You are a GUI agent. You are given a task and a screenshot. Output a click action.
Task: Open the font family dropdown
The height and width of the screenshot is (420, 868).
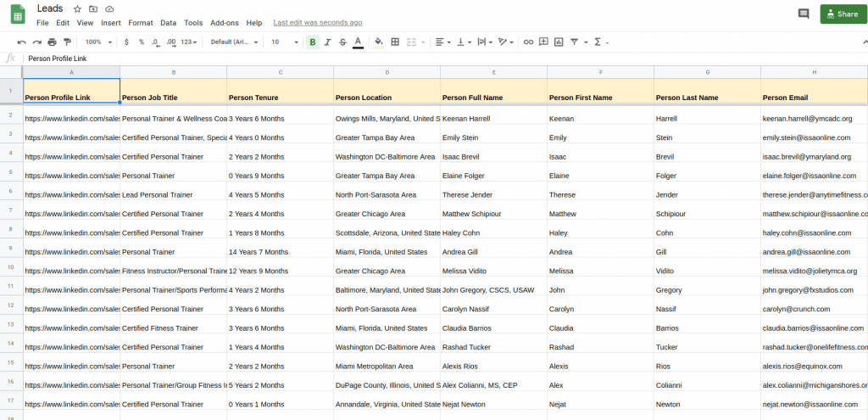pos(234,42)
